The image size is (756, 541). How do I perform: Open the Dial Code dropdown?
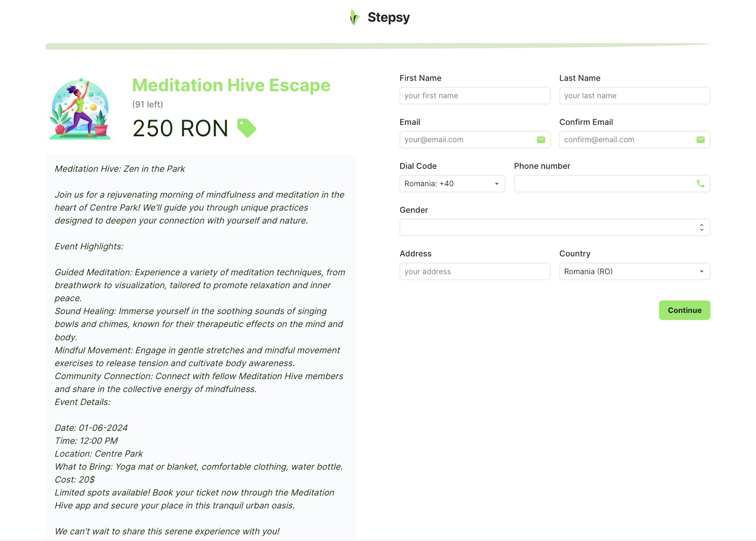(452, 184)
